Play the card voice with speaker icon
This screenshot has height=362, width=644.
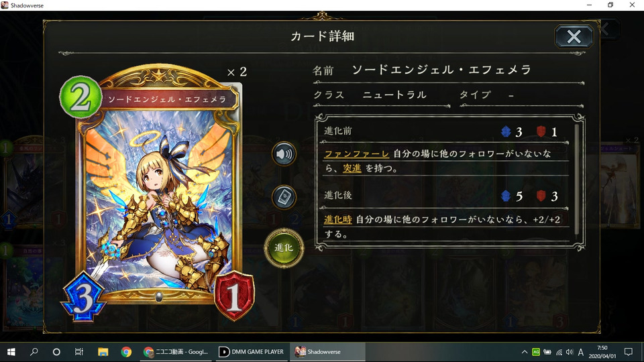[x=284, y=154]
